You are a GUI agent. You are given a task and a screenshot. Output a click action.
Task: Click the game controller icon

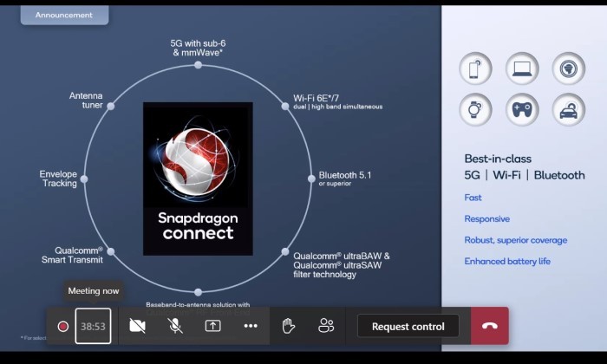pyautogui.click(x=522, y=110)
